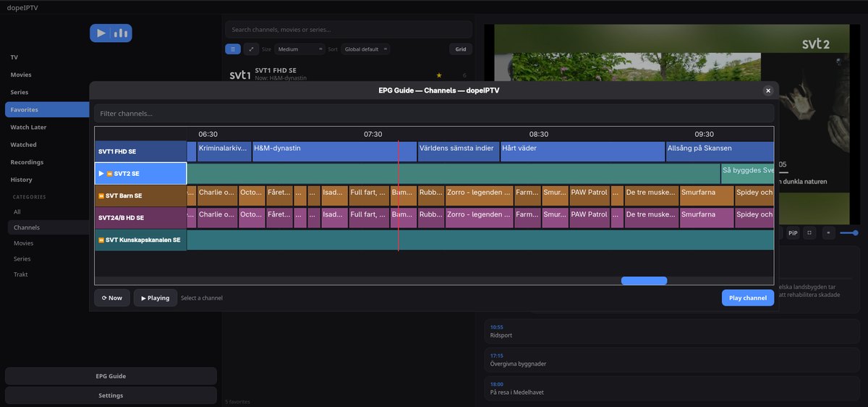Select SVT Barn SE channel row

click(140, 196)
